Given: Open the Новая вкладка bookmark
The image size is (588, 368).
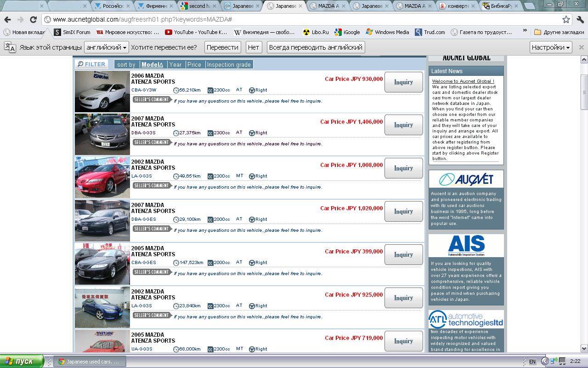Looking at the screenshot, I should [x=24, y=32].
